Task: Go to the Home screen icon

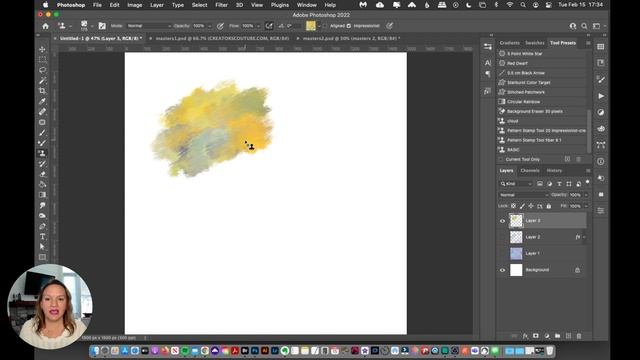Action: pyautogui.click(x=45, y=26)
